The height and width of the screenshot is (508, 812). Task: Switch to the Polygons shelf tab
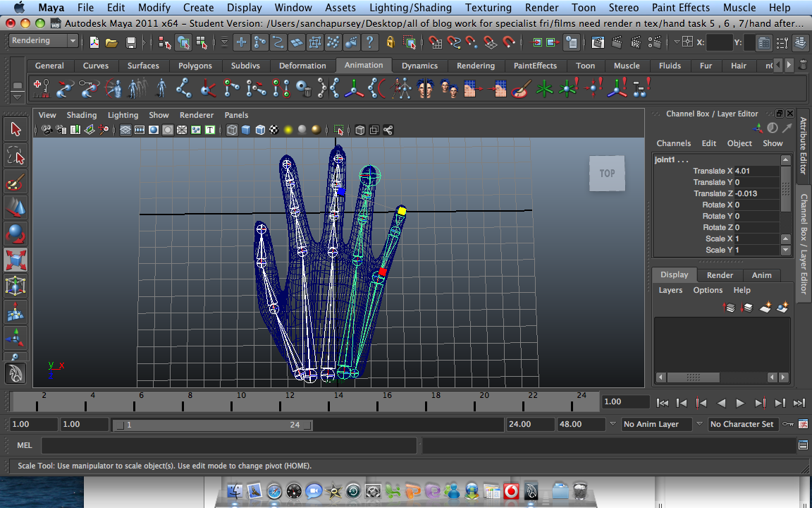click(x=195, y=66)
